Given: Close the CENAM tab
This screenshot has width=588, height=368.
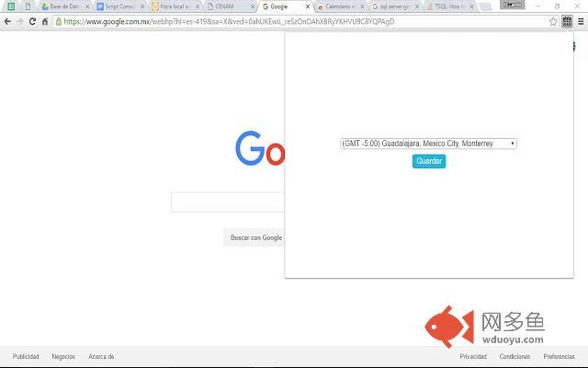Looking at the screenshot, I should (253, 6).
